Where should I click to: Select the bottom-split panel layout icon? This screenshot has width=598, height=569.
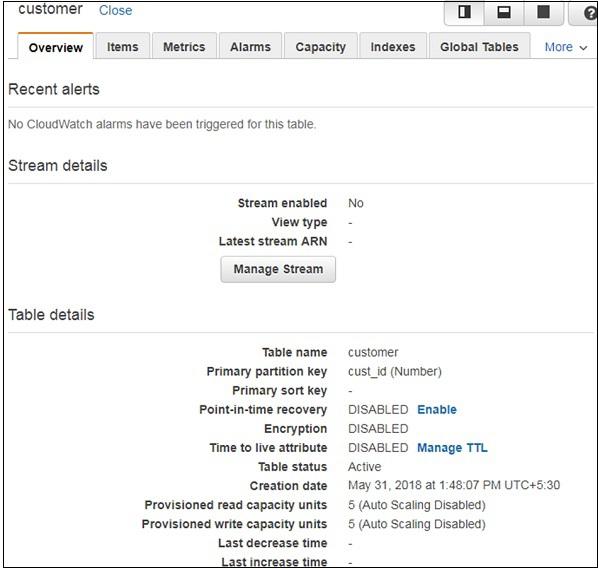[x=504, y=12]
